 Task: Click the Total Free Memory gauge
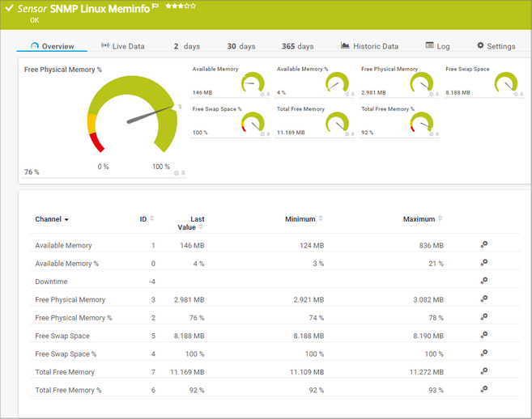(x=336, y=122)
